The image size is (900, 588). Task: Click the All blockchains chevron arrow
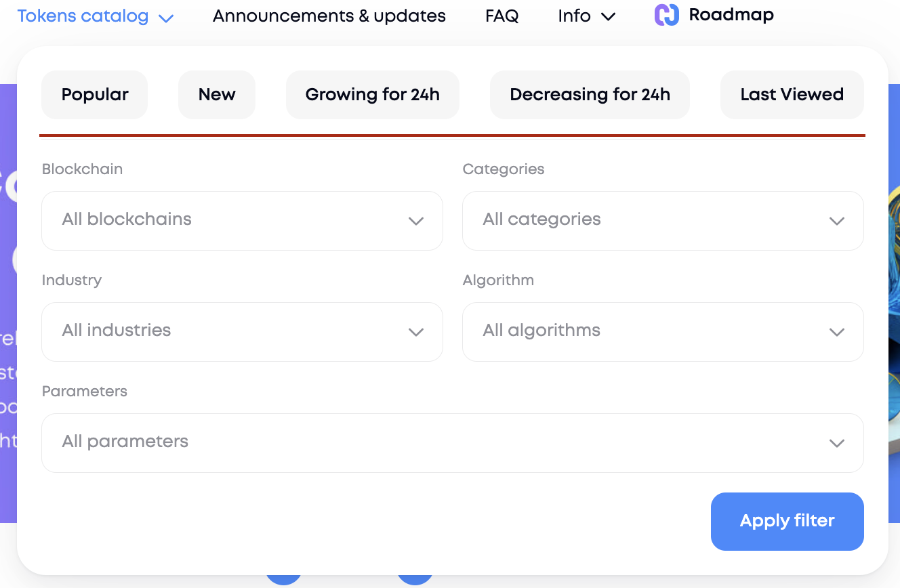(416, 221)
